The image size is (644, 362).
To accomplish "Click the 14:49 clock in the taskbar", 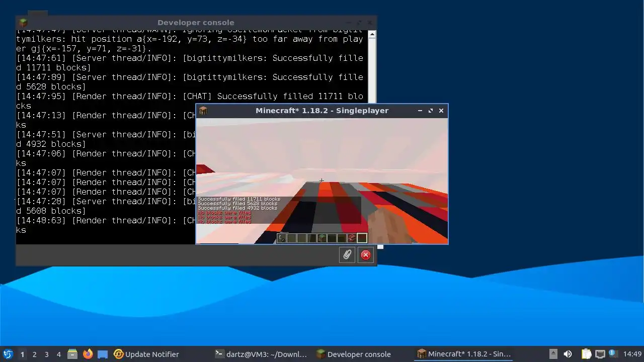I will click(632, 354).
